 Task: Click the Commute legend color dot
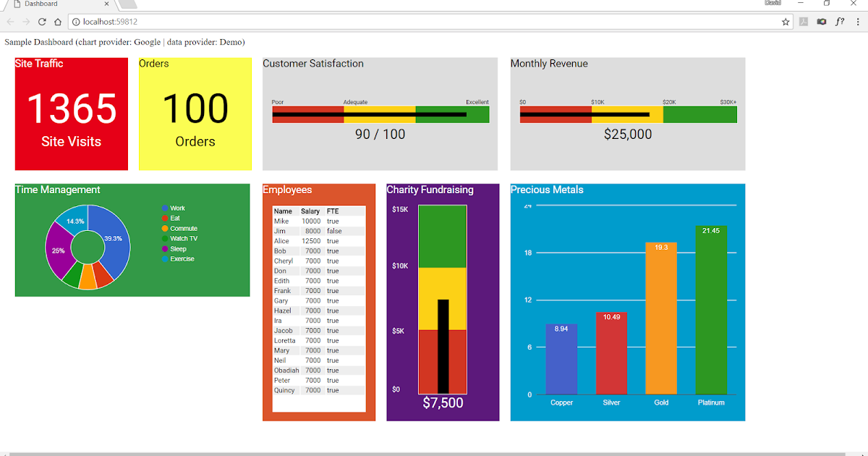click(x=166, y=228)
